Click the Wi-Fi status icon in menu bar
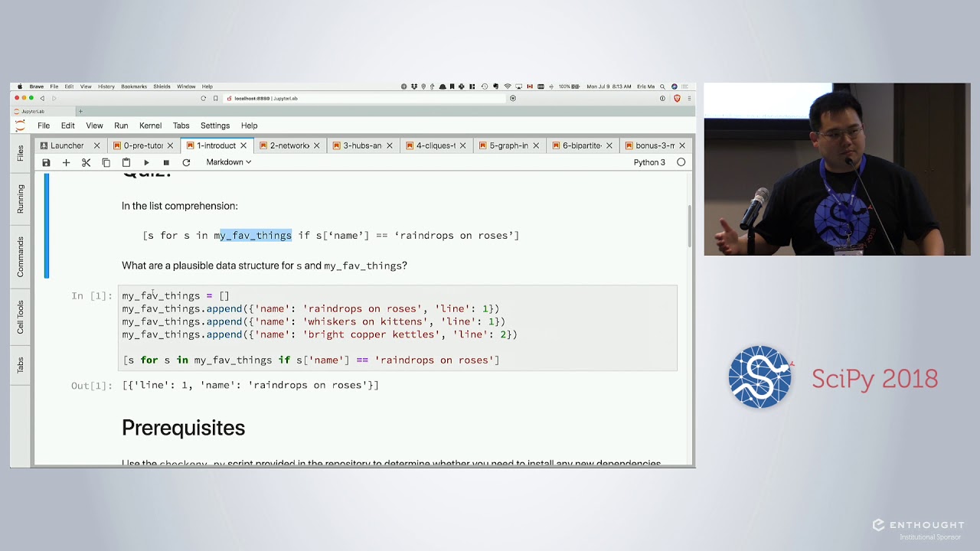This screenshot has height=551, width=980. [507, 86]
